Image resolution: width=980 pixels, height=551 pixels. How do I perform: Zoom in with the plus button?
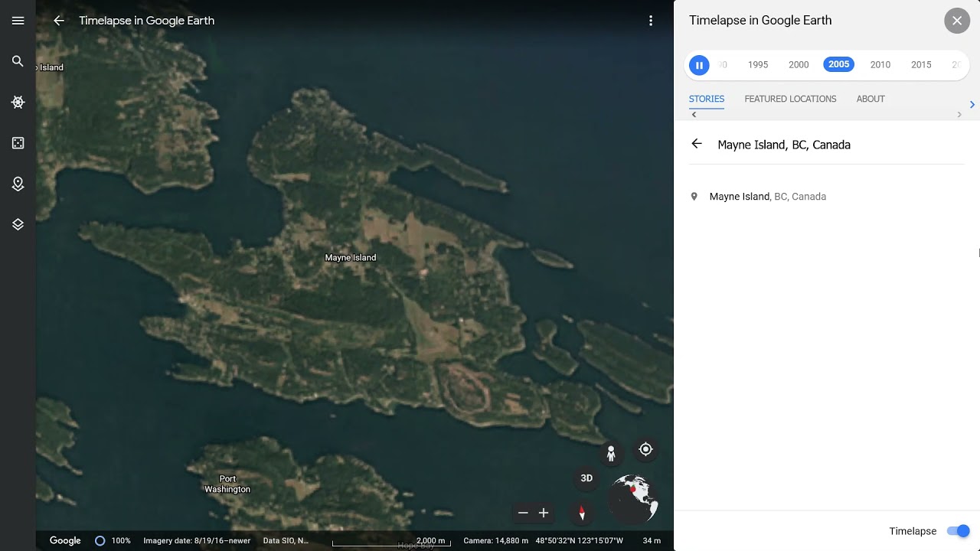tap(544, 513)
